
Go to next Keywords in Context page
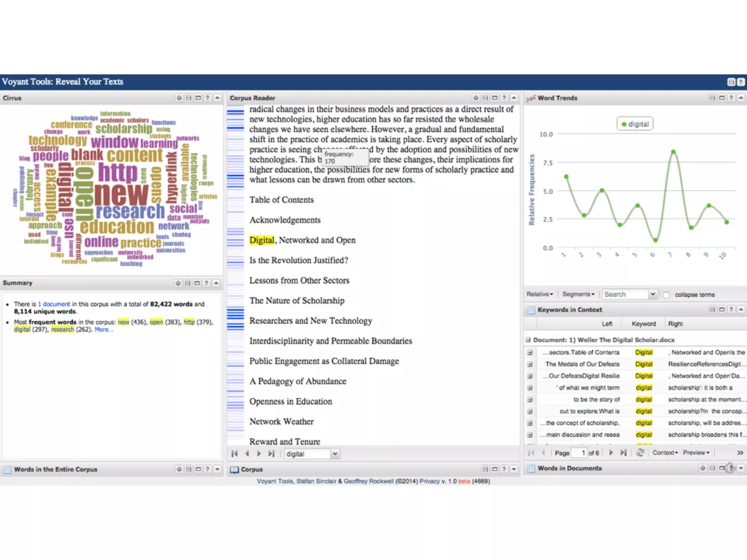pyautogui.click(x=611, y=452)
